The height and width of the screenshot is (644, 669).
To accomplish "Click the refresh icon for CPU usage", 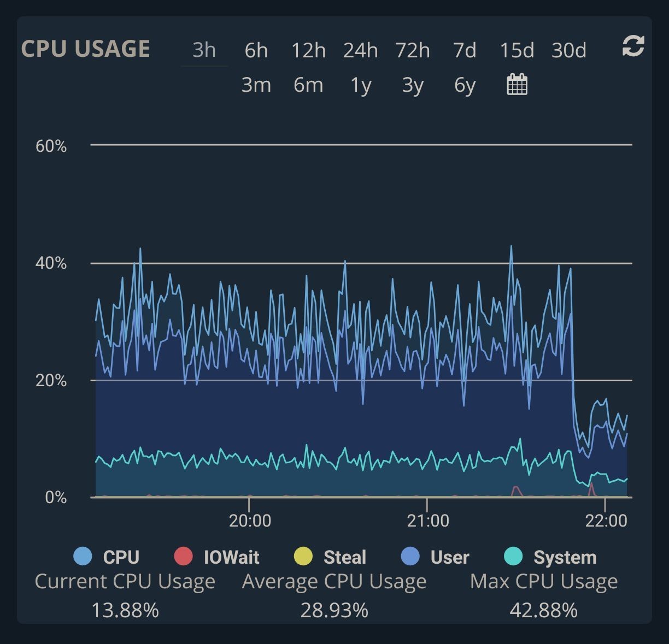I will click(x=633, y=46).
